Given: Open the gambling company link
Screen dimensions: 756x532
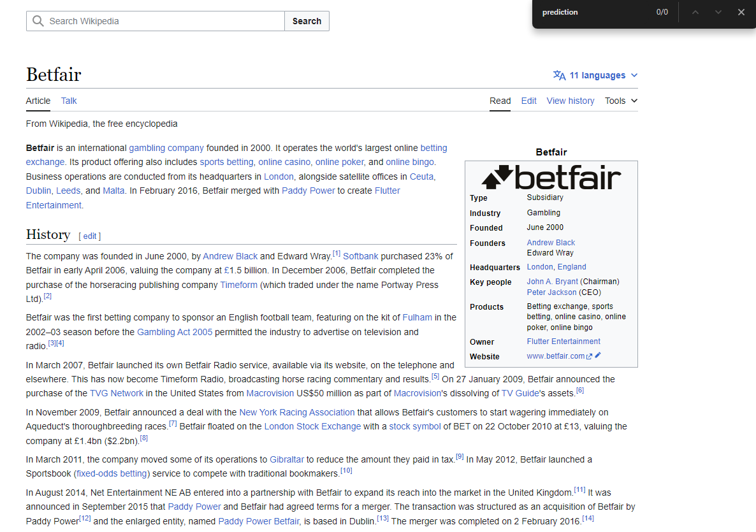Looking at the screenshot, I should 166,148.
